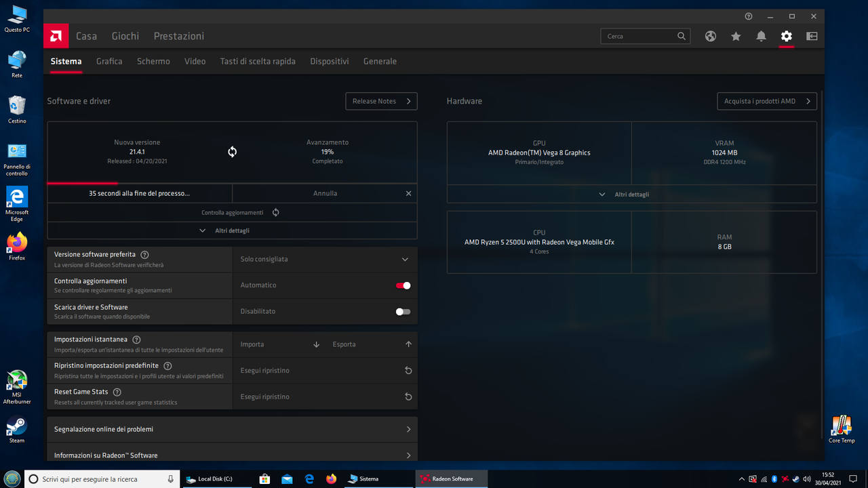The width and height of the screenshot is (868, 488).
Task: Click Acquista i prodotti AMD button
Action: pyautogui.click(x=767, y=101)
